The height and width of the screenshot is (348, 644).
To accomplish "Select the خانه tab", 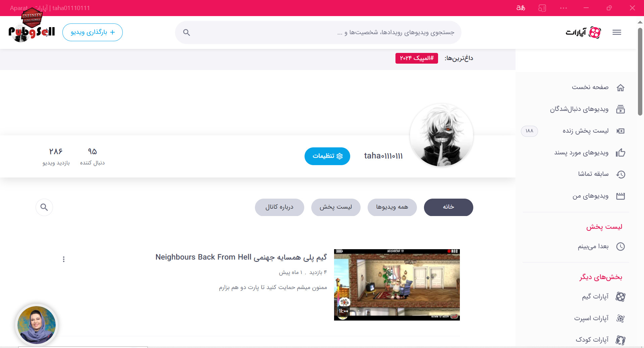I will (x=448, y=207).
